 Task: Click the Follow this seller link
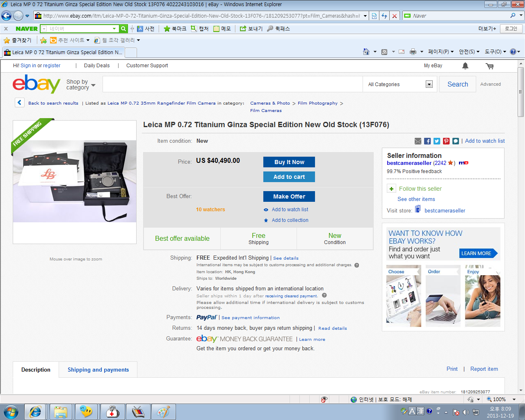(x=420, y=189)
